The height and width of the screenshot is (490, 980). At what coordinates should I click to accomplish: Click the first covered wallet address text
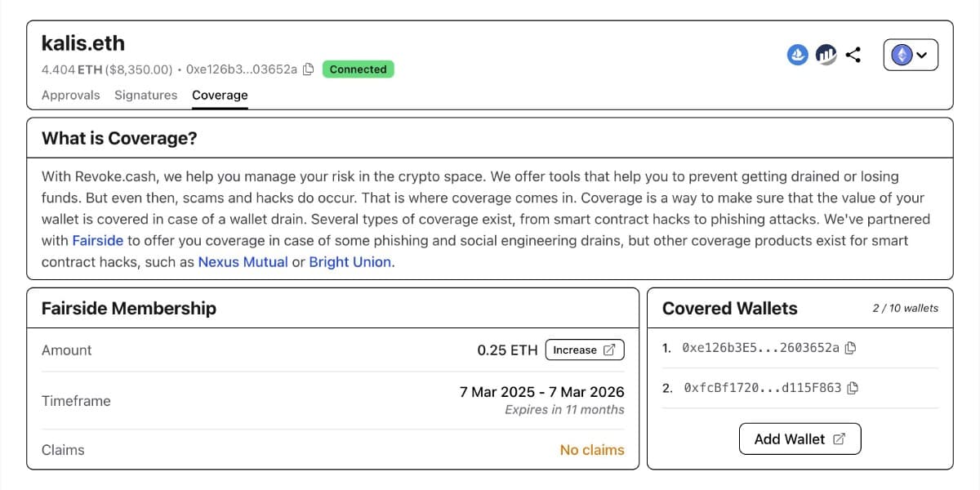coord(759,348)
